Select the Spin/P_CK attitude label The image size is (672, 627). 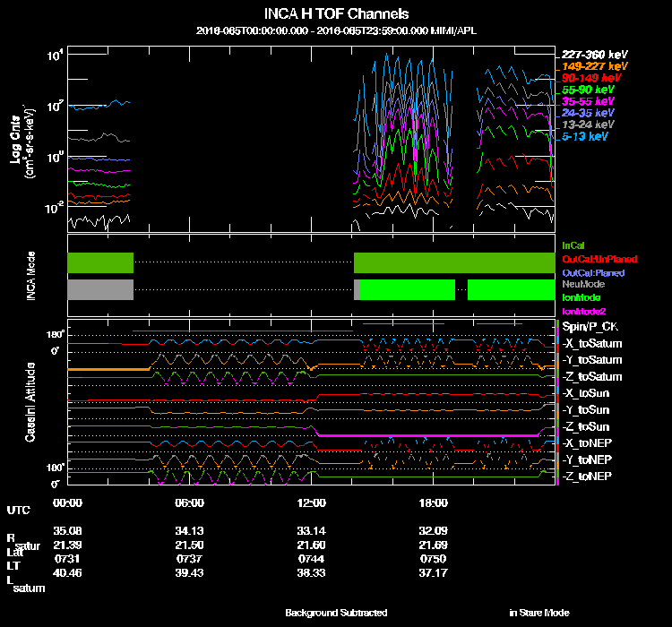pyautogui.click(x=589, y=327)
